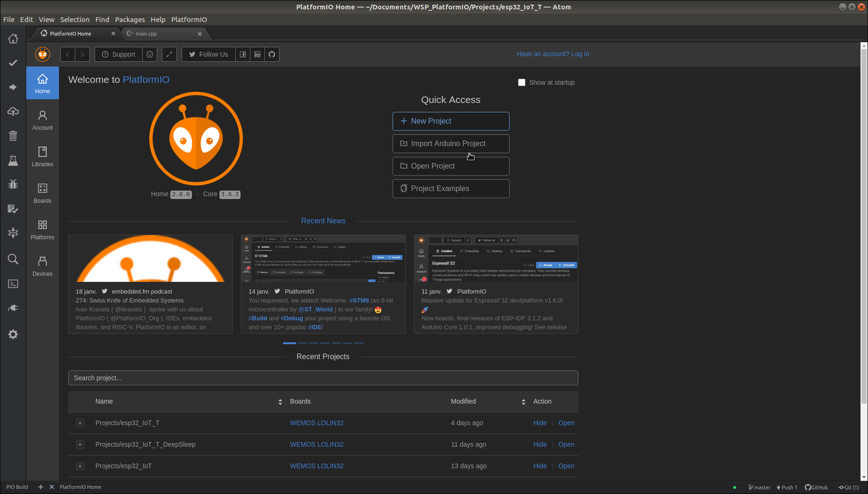868x494 pixels.
Task: Open the Packages menu
Action: [x=130, y=20]
